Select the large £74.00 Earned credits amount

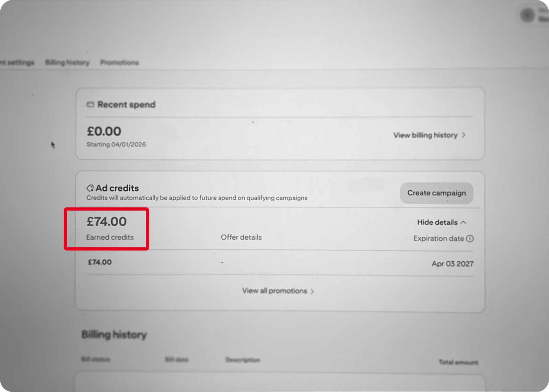pyautogui.click(x=107, y=222)
